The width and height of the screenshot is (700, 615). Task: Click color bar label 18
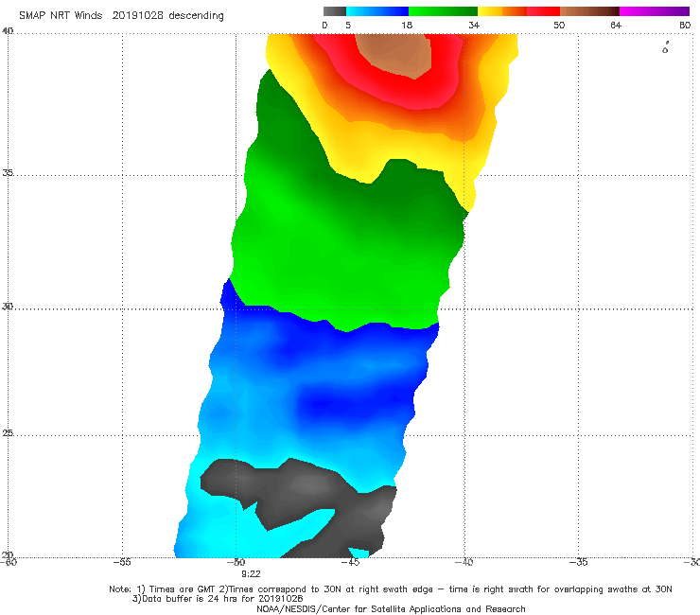(407, 25)
